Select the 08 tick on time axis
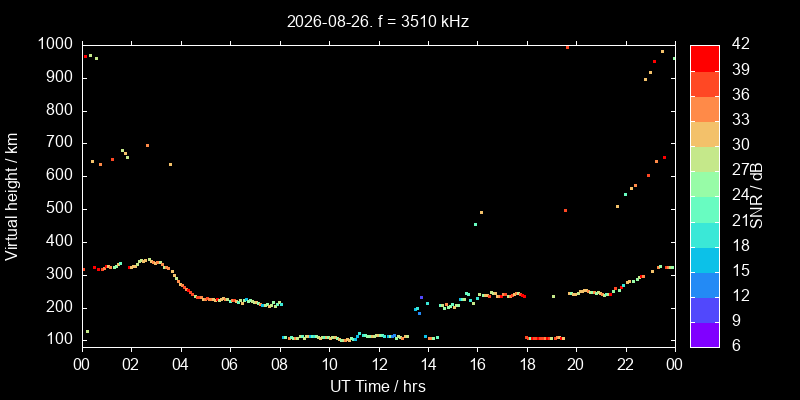 coord(280,364)
